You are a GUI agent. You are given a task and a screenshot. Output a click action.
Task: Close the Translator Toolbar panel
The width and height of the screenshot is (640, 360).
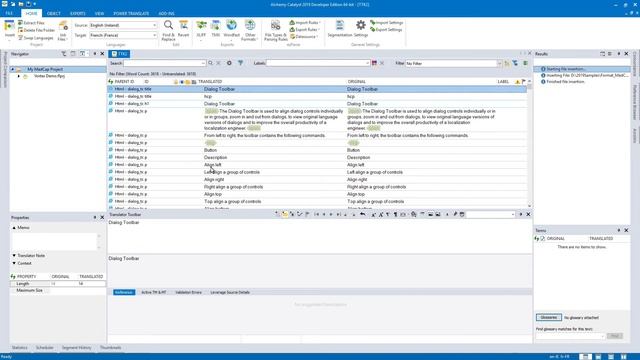pyautogui.click(x=528, y=214)
